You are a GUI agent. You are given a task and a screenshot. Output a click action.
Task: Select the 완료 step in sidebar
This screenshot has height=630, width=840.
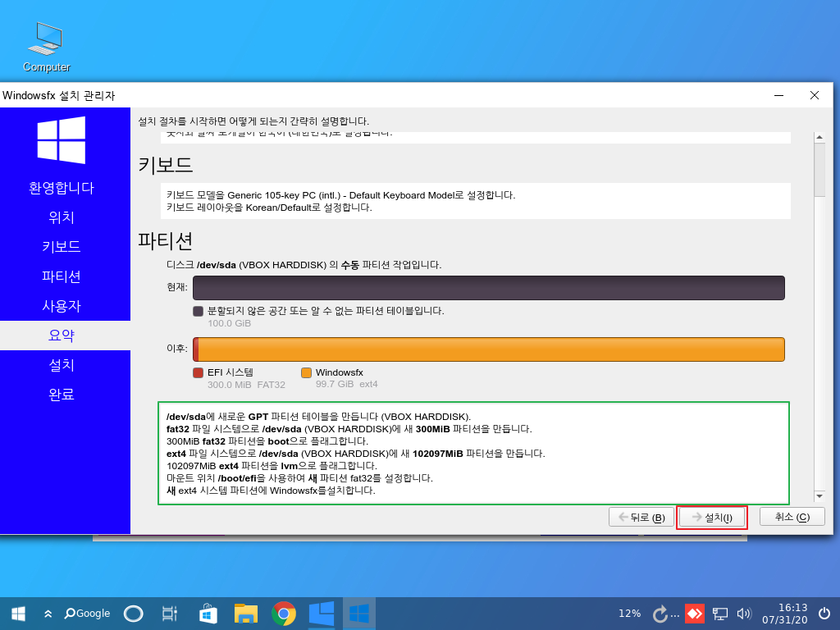pos(62,395)
